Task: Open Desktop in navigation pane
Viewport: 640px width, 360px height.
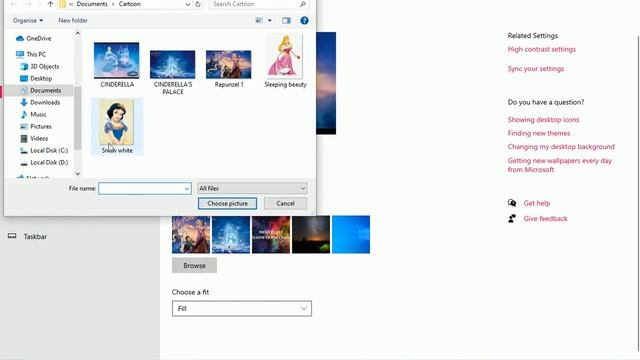Action: 36,78
